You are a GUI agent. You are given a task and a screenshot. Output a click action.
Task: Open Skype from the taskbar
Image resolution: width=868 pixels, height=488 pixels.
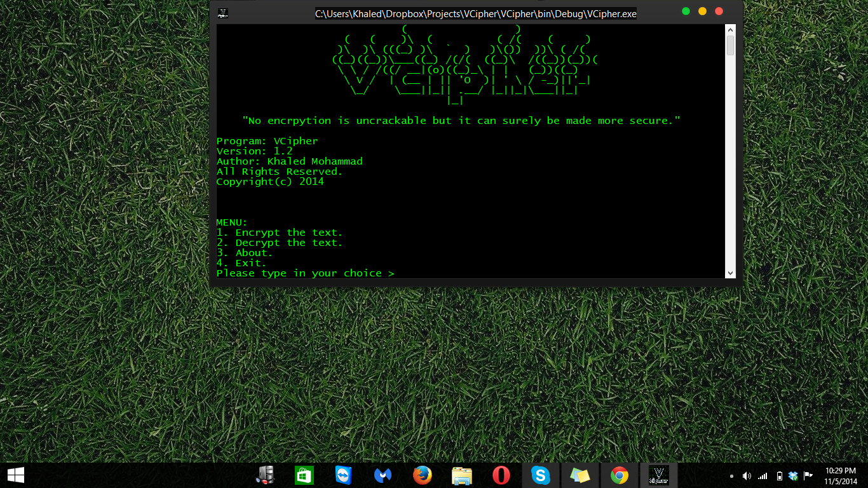point(541,475)
